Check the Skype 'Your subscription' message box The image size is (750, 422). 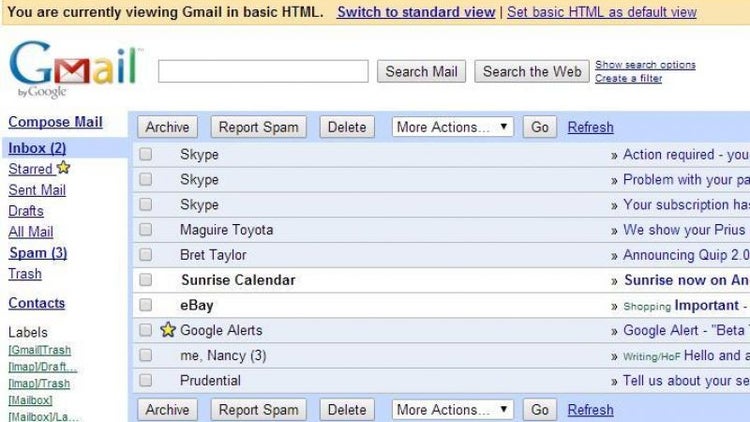(145, 204)
